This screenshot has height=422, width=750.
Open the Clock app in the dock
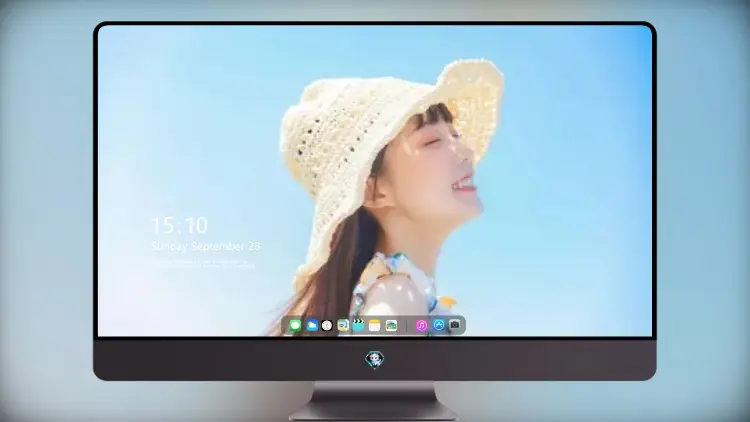pos(327,326)
